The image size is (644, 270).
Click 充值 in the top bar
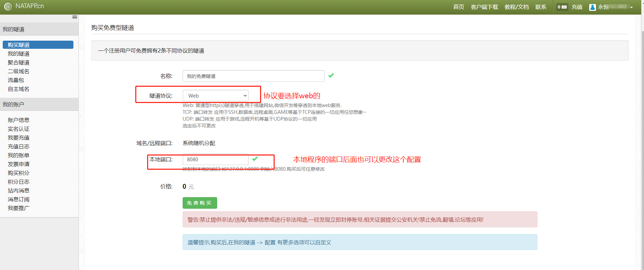click(577, 7)
